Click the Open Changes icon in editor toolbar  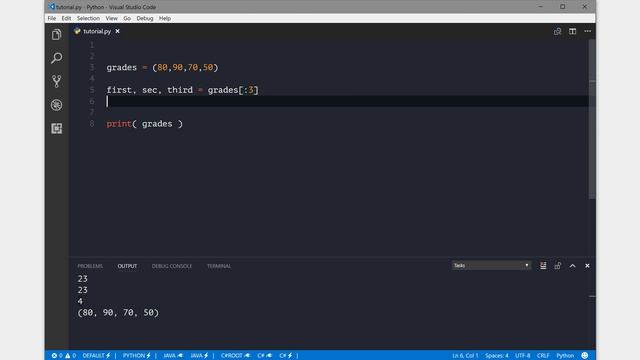[557, 31]
